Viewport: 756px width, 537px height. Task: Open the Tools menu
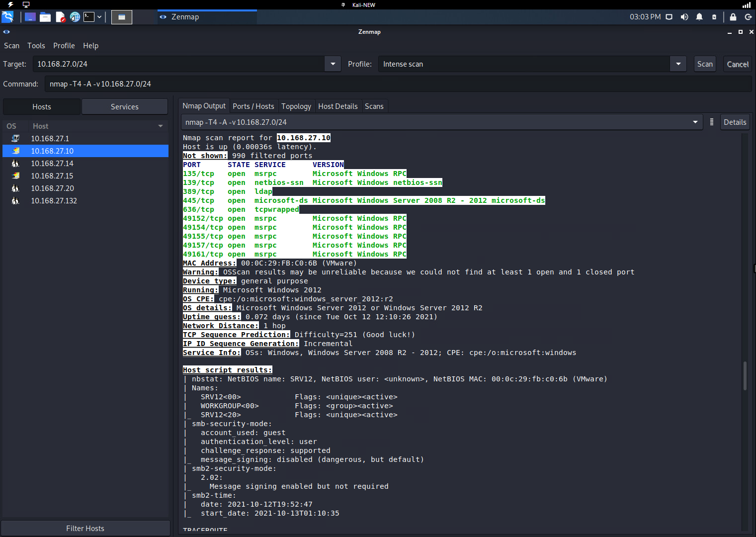(x=36, y=46)
